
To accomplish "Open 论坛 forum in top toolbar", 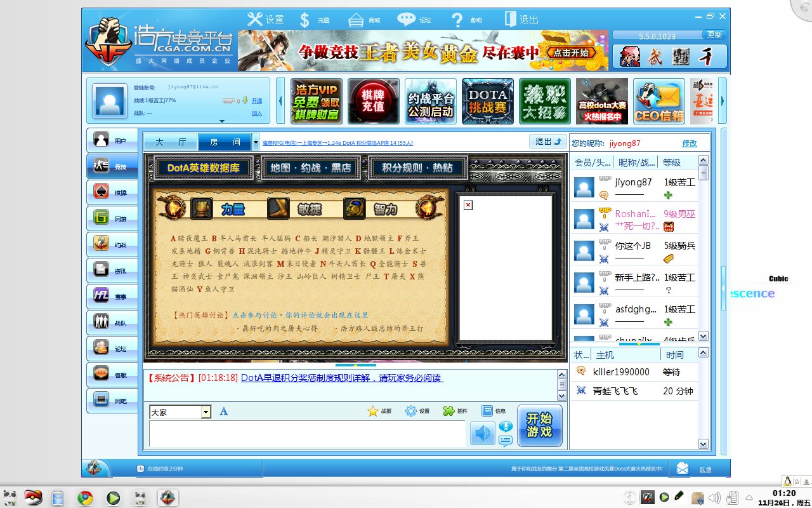I will (415, 20).
